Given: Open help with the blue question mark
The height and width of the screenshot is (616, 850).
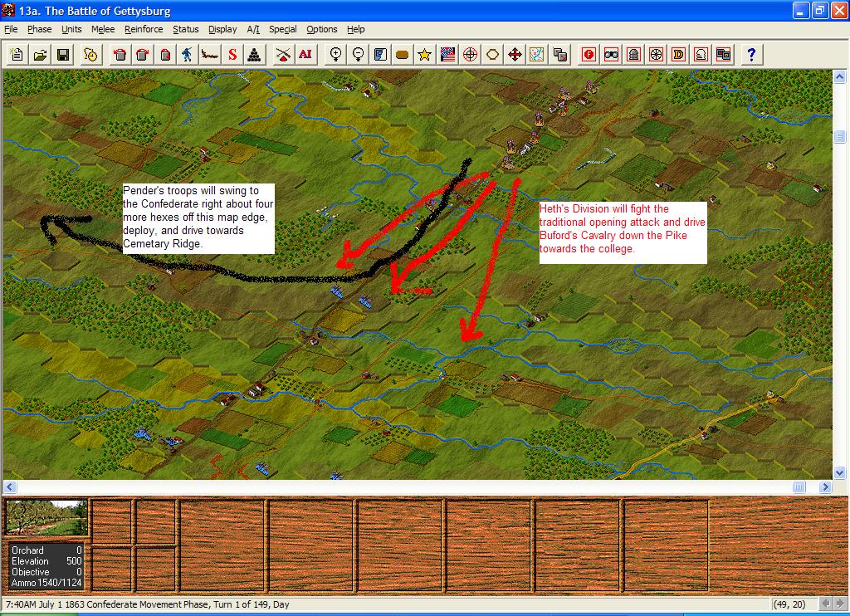Looking at the screenshot, I should pos(750,54).
